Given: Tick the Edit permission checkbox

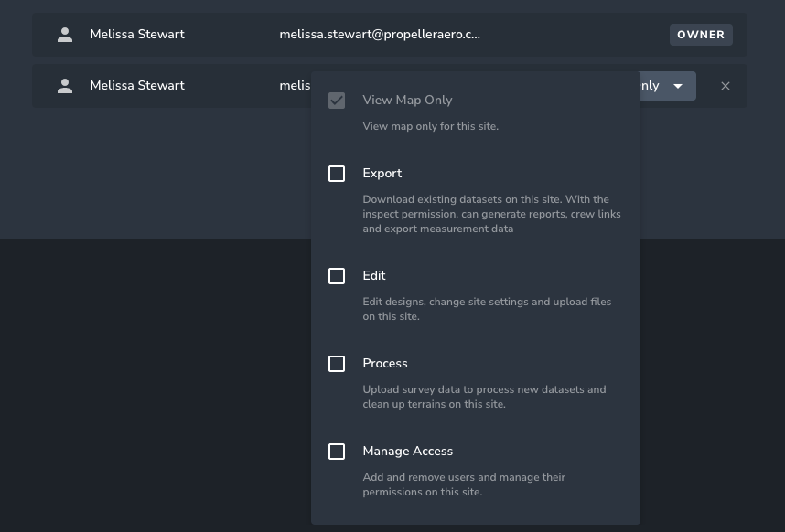Looking at the screenshot, I should coord(337,276).
